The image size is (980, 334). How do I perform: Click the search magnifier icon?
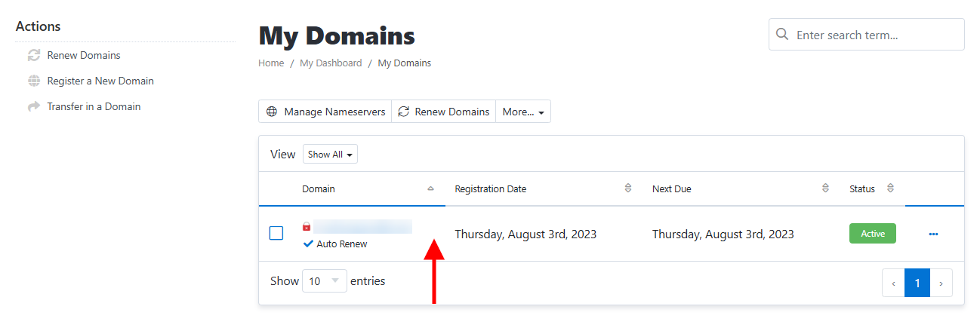pyautogui.click(x=783, y=35)
